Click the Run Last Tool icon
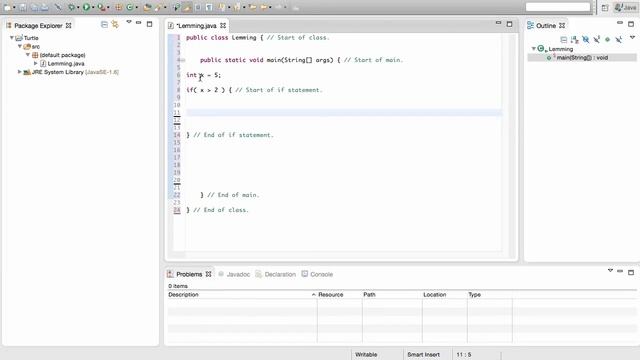 click(x=101, y=7)
